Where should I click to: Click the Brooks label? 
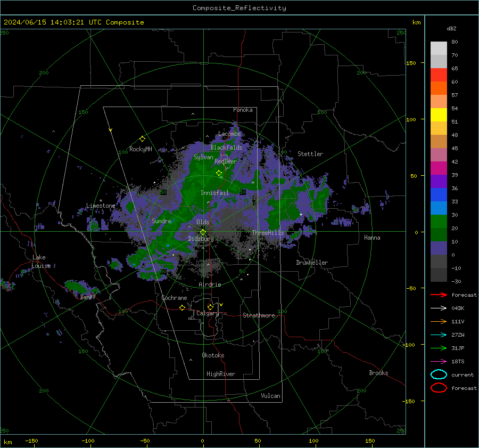378,373
